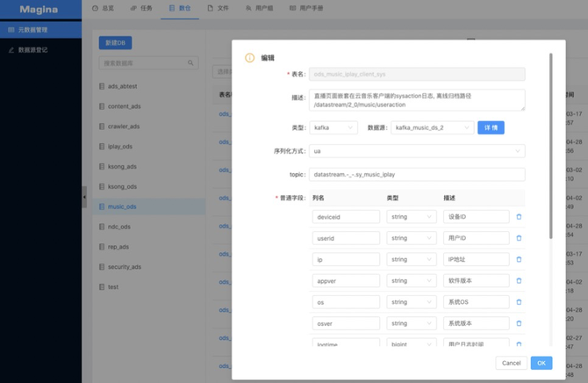Image resolution: width=588 pixels, height=383 pixels.
Task: Click the topic input field
Action: [417, 175]
